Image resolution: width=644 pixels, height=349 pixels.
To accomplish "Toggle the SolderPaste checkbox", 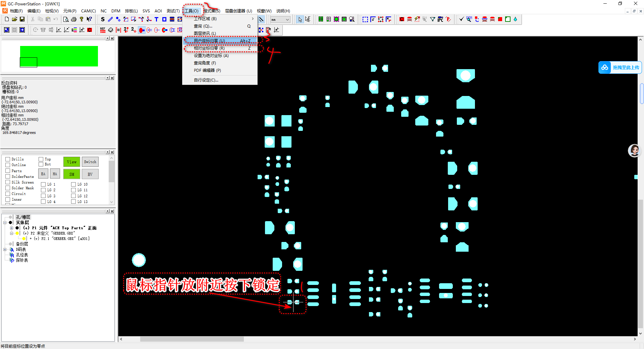I will (x=8, y=177).
